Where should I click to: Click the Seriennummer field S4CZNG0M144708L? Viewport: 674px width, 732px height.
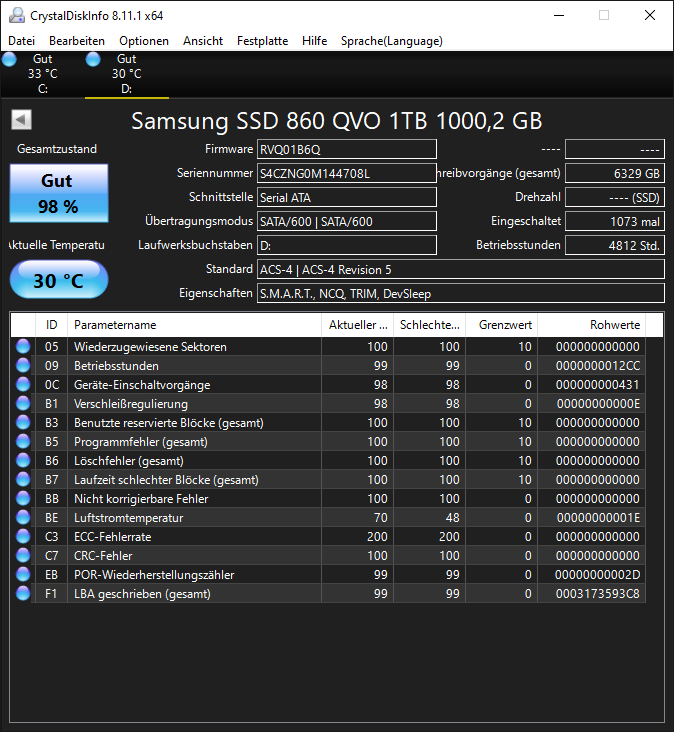click(347, 173)
